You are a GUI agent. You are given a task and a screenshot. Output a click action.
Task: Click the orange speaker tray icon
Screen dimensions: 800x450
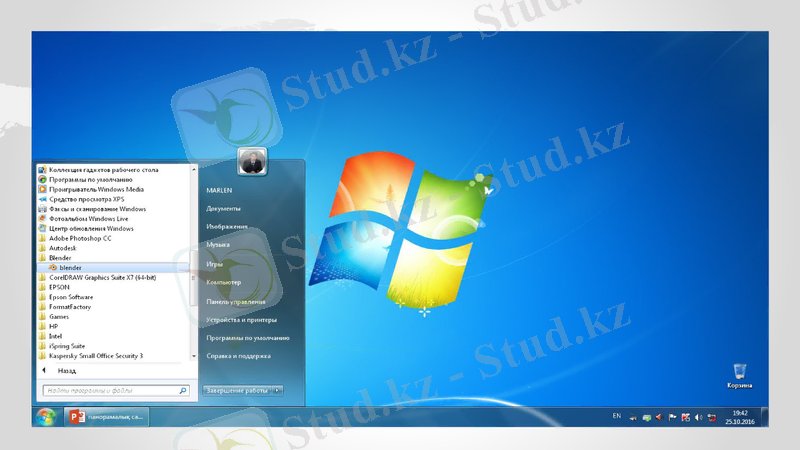[x=659, y=417]
